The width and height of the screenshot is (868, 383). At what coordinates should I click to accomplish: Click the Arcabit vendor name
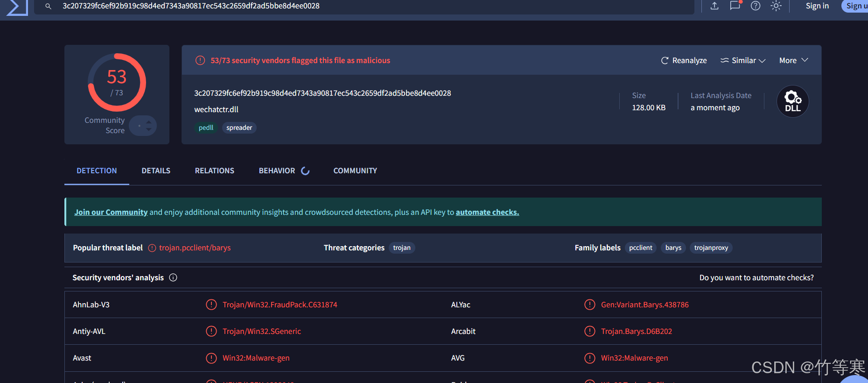click(x=463, y=332)
